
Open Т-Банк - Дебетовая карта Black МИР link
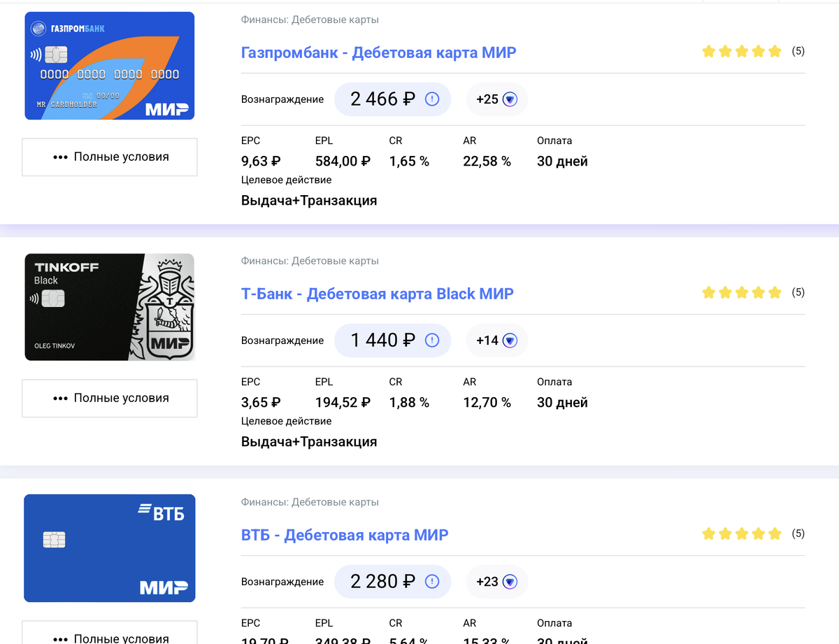point(377,294)
